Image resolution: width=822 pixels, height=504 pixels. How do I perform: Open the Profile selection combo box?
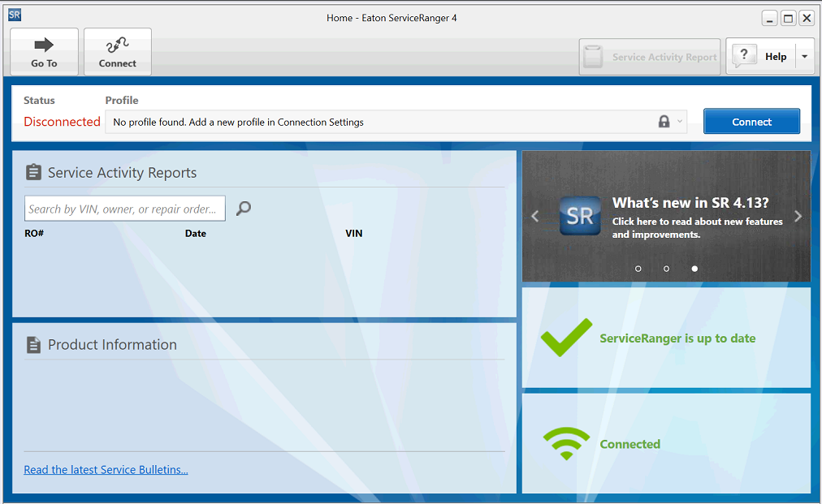pos(382,122)
